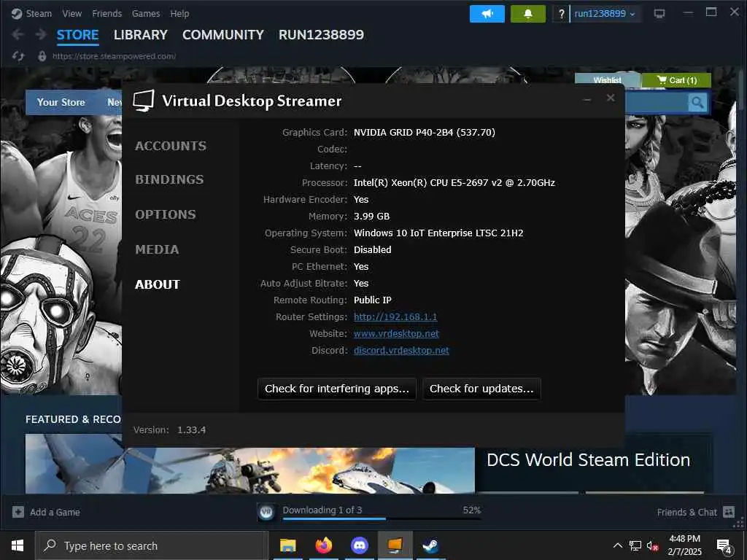Viewport: 747px width, 560px height.
Task: Open the Windows action center notifications icon
Action: [724, 547]
